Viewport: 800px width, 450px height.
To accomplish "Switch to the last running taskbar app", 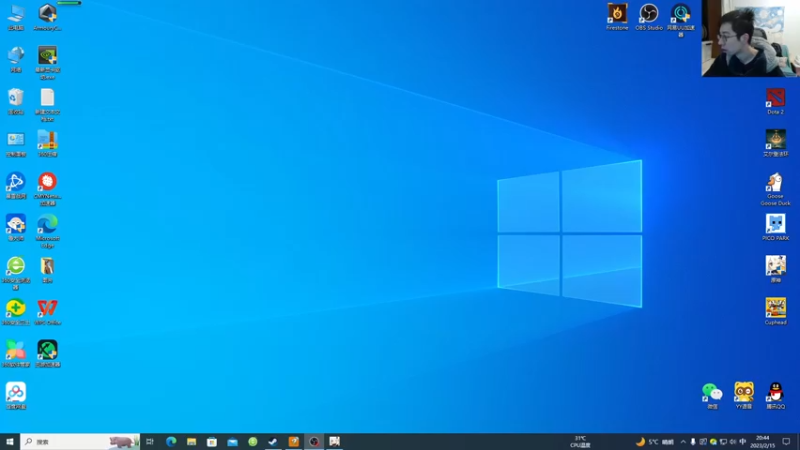I will click(x=334, y=442).
